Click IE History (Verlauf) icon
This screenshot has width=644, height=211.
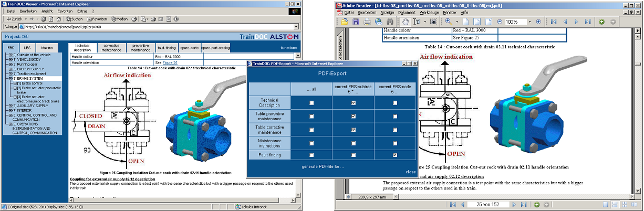click(134, 19)
